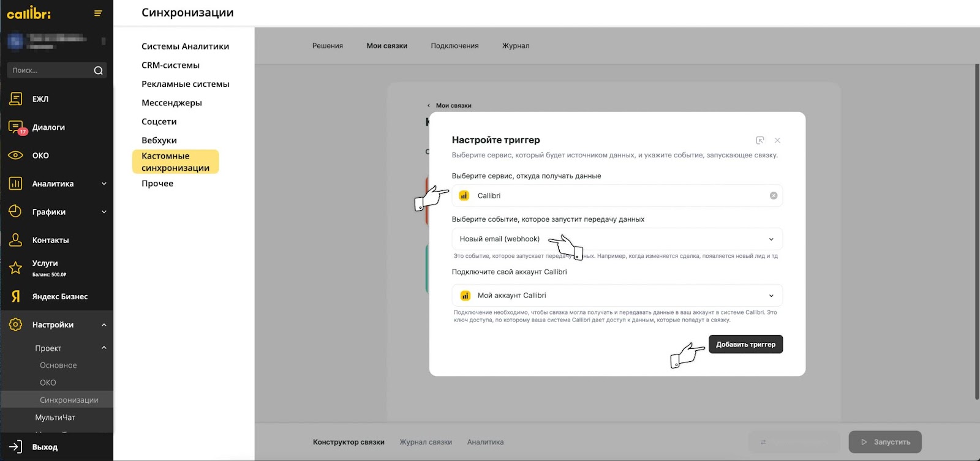This screenshot has height=461, width=980.
Task: Collapse sidebar via hamburger menu icon
Action: click(x=98, y=13)
